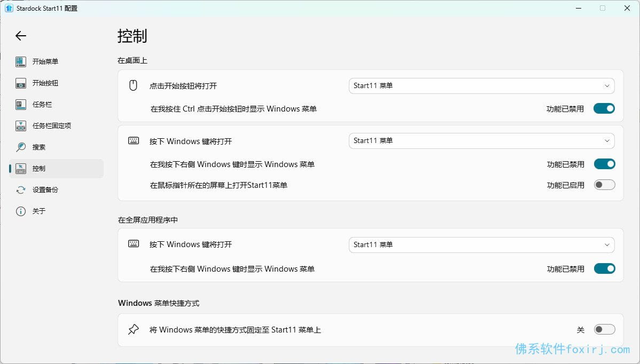Toggle Ctrl 点击开始按钮时显示 Windows 菜单 switch
The image size is (640, 364).
(x=604, y=108)
